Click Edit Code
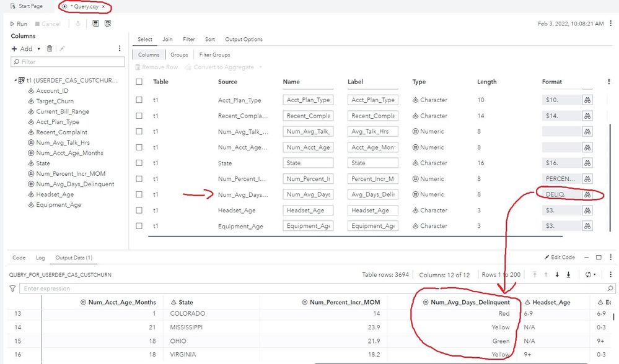619x364 pixels. point(560,258)
